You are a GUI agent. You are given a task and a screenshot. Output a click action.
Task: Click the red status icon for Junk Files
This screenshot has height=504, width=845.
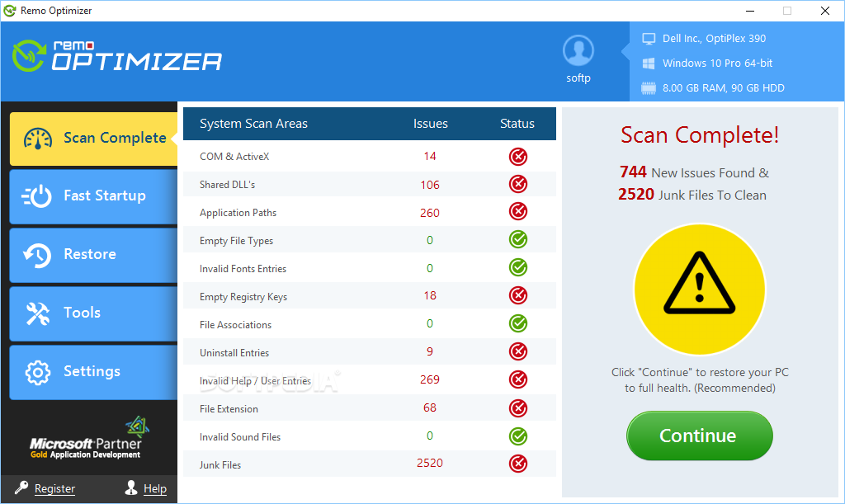[518, 464]
